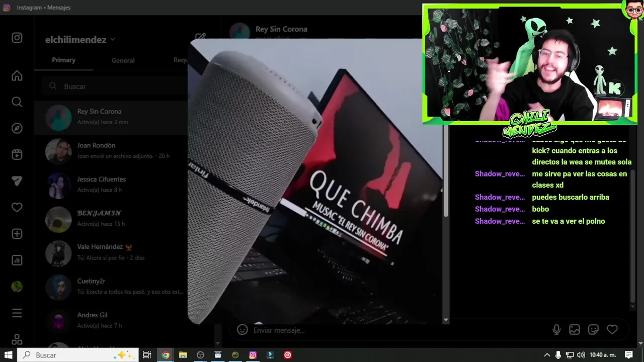The width and height of the screenshot is (644, 362).
Task: Open Task View in taskbar
Action: (x=147, y=355)
